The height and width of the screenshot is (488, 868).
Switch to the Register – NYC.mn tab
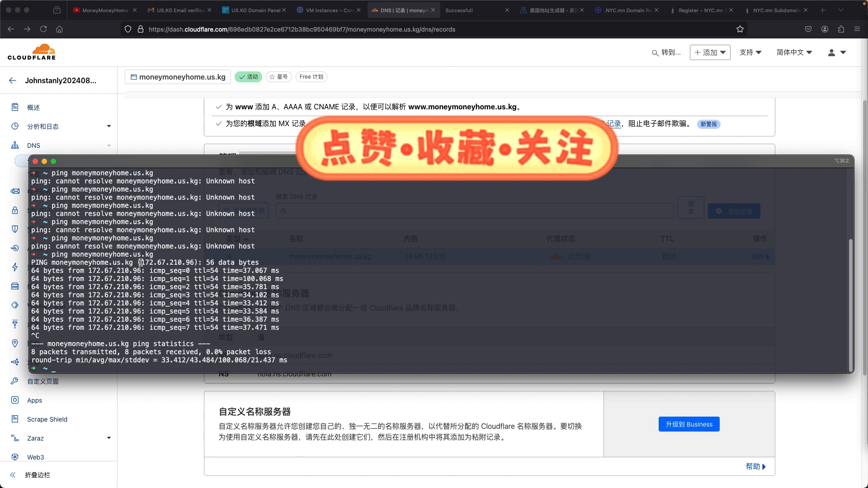click(702, 10)
